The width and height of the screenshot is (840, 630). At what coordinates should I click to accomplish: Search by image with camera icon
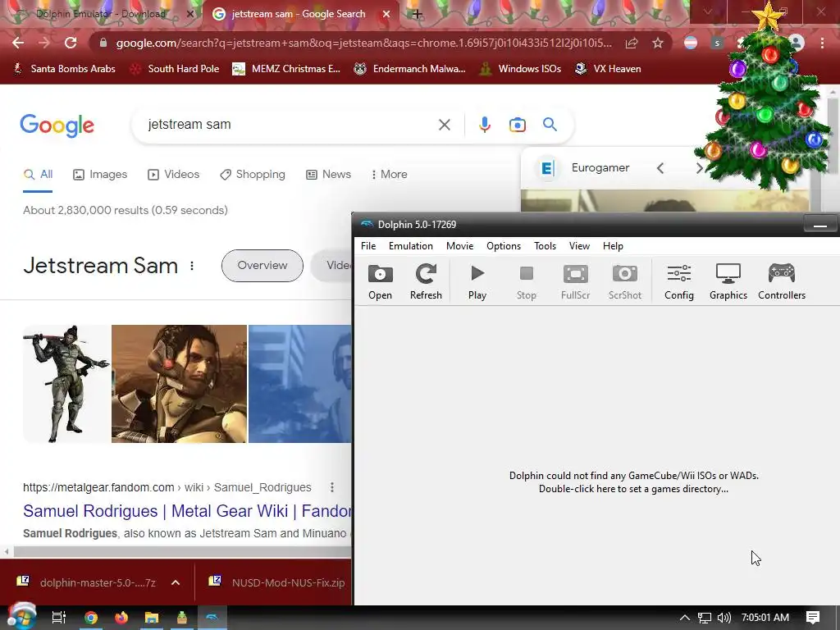[x=517, y=125]
